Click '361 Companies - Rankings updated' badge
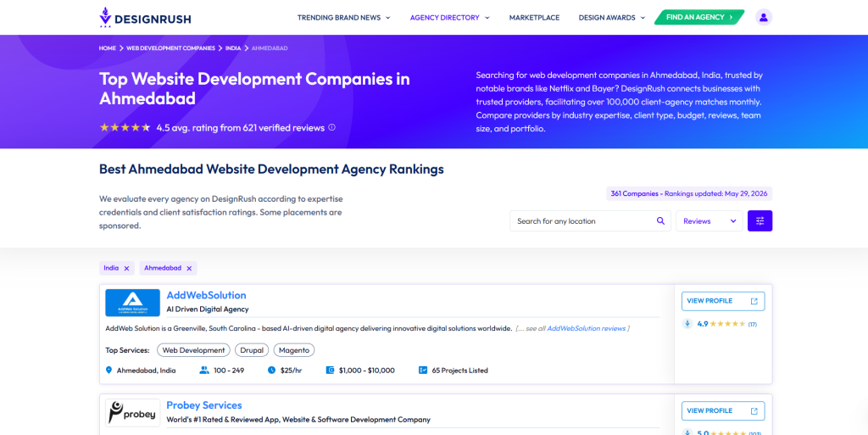The height and width of the screenshot is (435, 868). tap(689, 193)
